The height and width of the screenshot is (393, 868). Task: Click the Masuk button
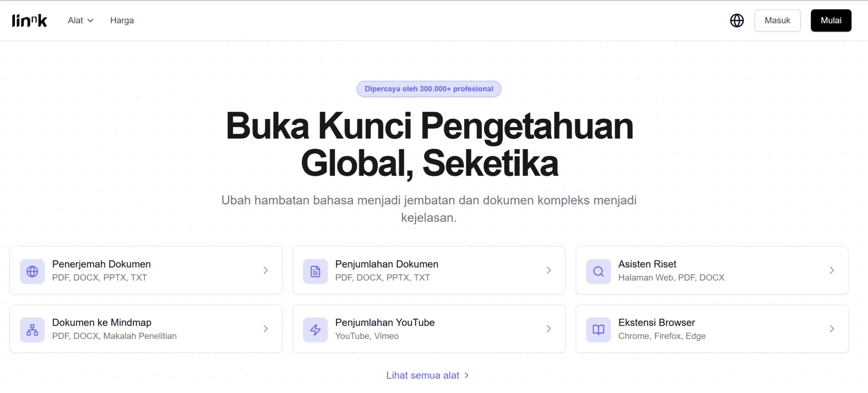click(x=777, y=20)
